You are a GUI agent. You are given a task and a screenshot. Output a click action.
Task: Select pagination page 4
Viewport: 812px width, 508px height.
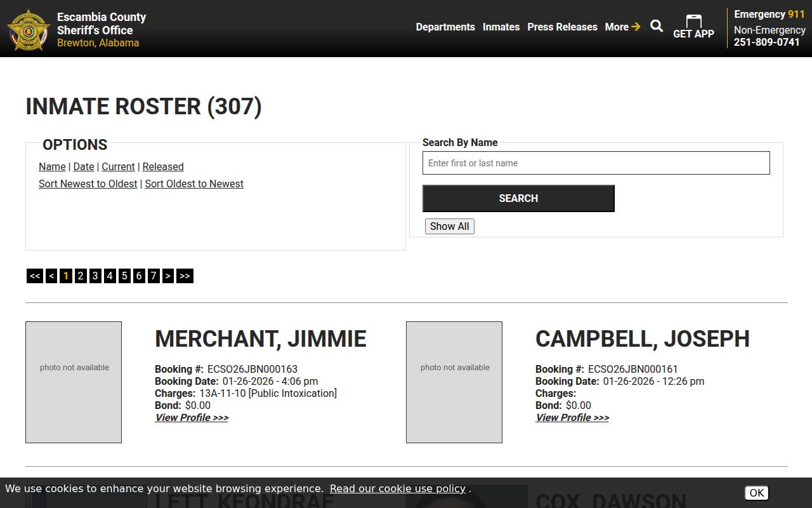tap(110, 276)
